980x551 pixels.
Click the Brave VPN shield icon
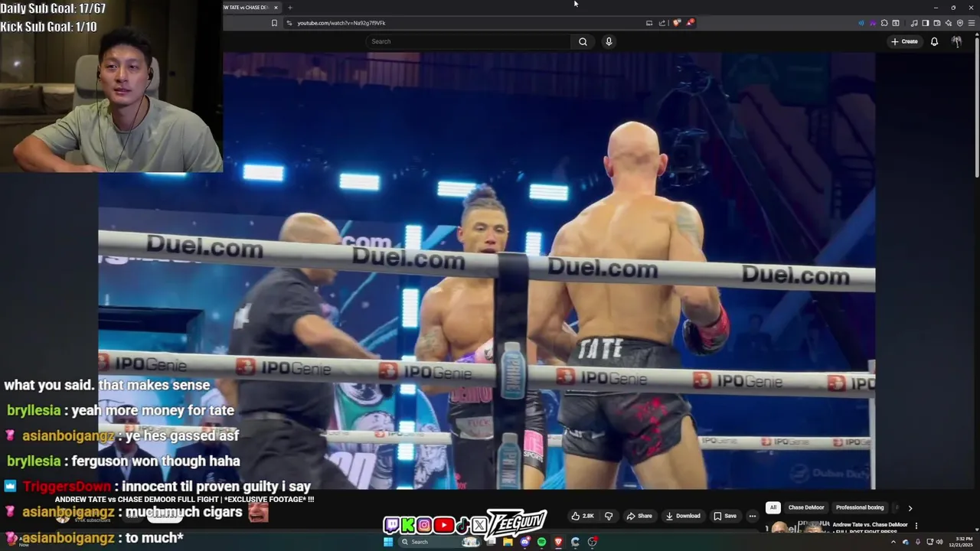pos(960,23)
